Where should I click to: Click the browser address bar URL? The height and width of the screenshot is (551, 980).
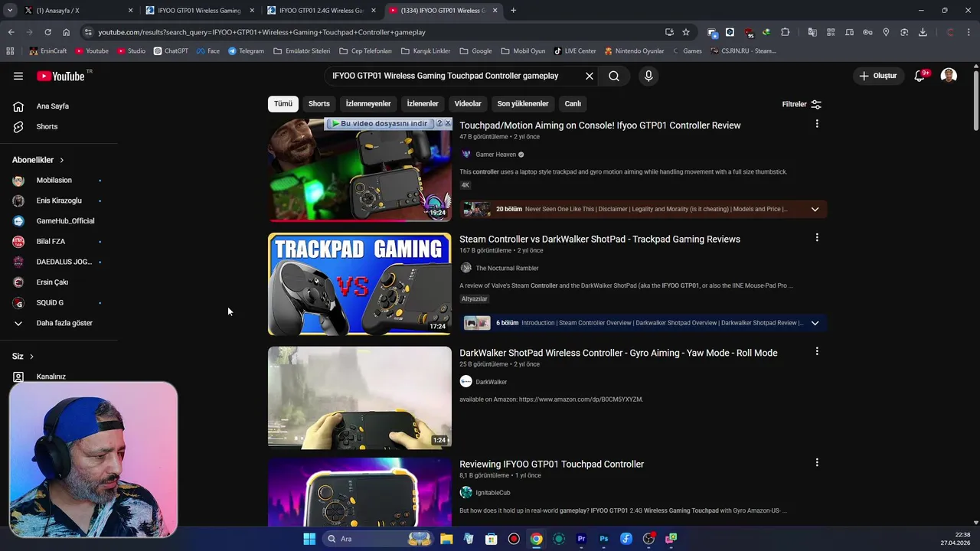click(x=262, y=32)
